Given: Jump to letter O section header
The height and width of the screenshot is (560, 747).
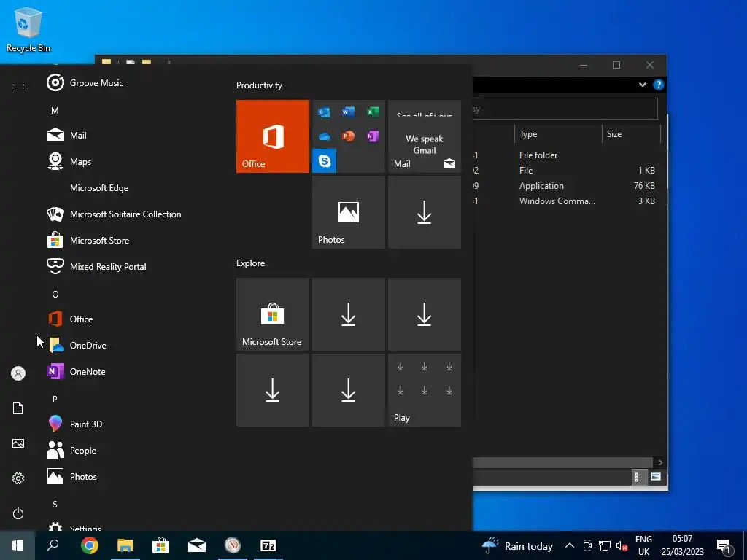Looking at the screenshot, I should (x=55, y=295).
